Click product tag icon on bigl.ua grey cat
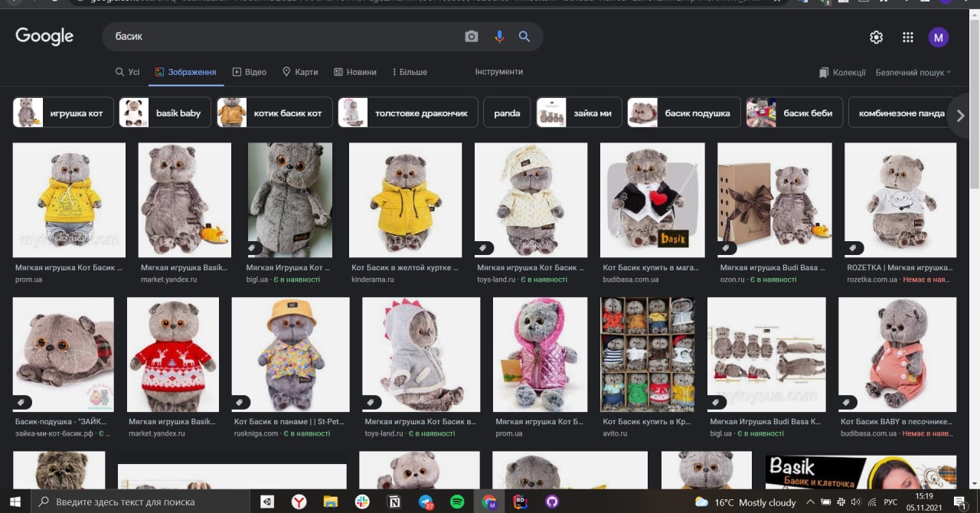 [x=252, y=248]
